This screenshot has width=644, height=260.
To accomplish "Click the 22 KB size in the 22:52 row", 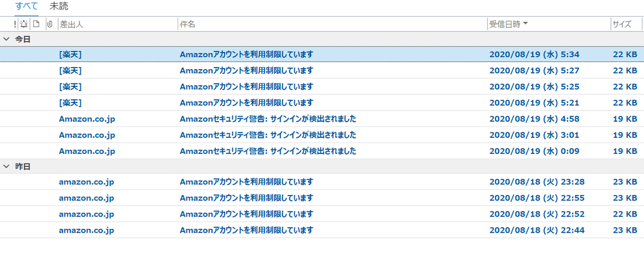I will point(625,214).
